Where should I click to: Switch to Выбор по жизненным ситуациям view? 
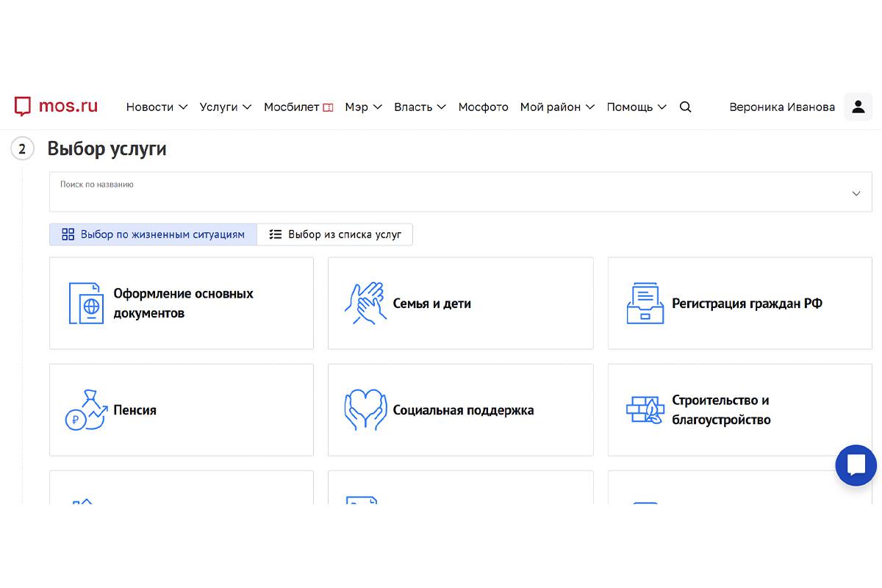[x=153, y=234]
